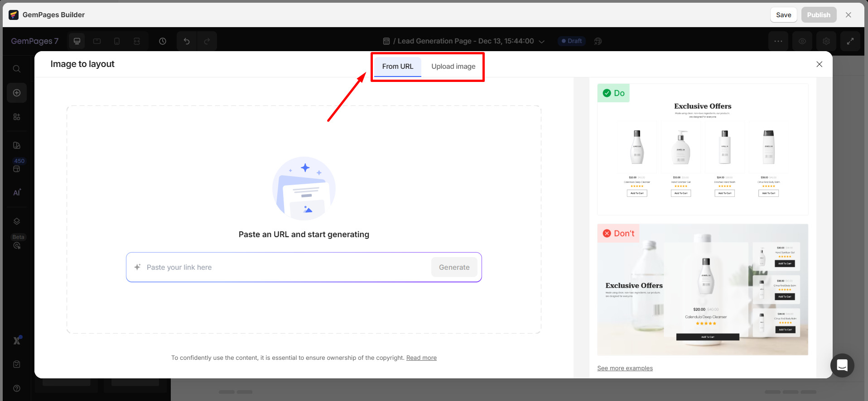868x401 pixels.
Task: Open page settings gear icon
Action: point(826,41)
